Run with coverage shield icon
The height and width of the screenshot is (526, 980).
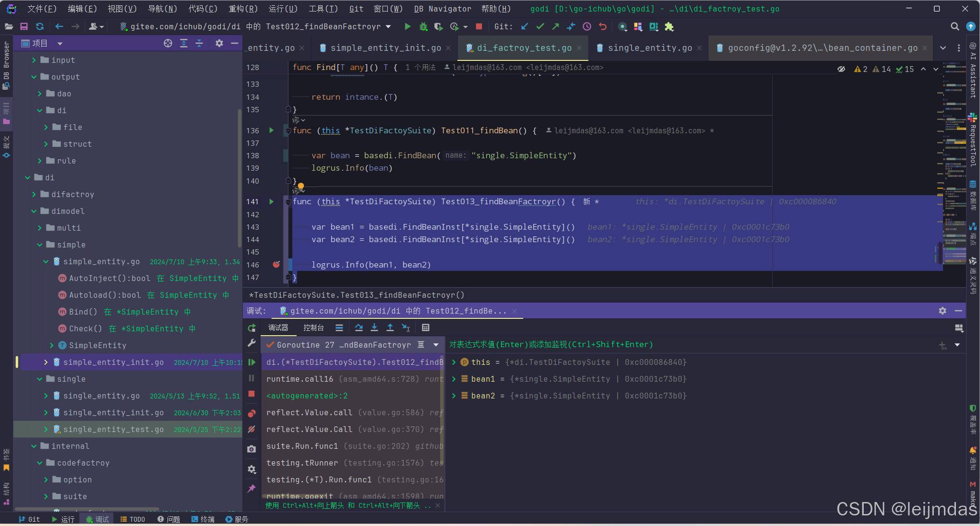pos(438,27)
